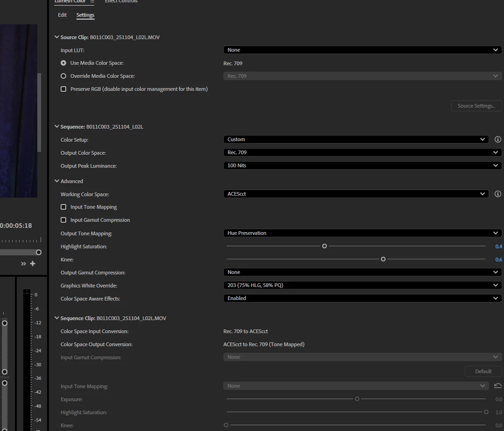The height and width of the screenshot is (431, 504).
Task: Click the 0.6 Knee value field
Action: point(498,260)
